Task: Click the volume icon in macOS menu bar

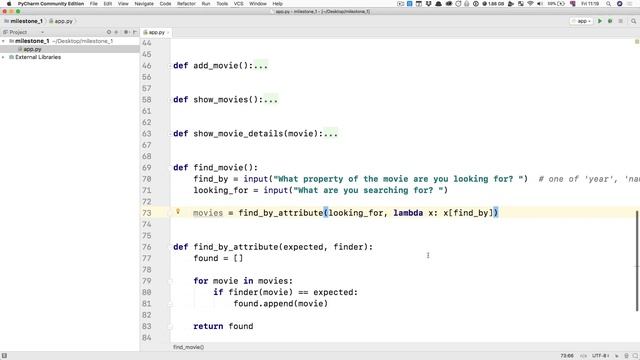Action: click(x=540, y=4)
